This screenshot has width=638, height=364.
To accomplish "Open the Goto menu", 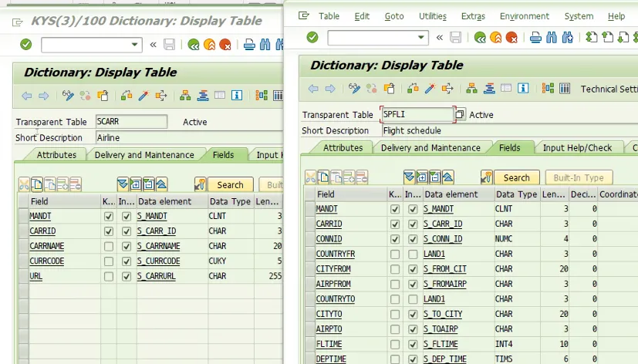I will click(394, 16).
